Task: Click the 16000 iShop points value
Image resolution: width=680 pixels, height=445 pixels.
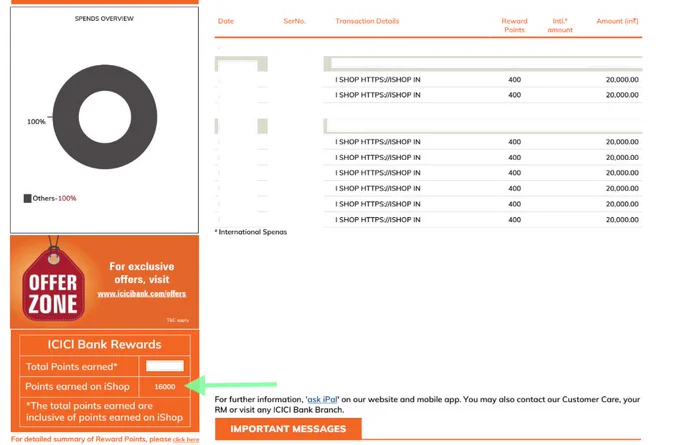Action: tap(165, 386)
